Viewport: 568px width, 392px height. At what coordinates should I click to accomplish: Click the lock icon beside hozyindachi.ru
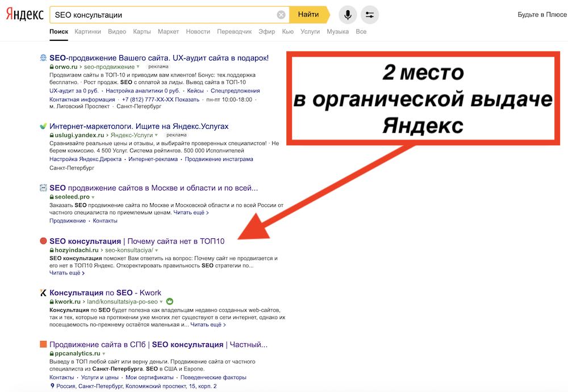coord(52,250)
